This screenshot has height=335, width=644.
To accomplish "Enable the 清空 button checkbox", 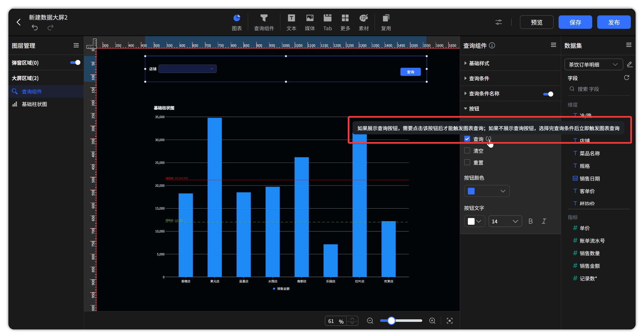I will (x=467, y=151).
